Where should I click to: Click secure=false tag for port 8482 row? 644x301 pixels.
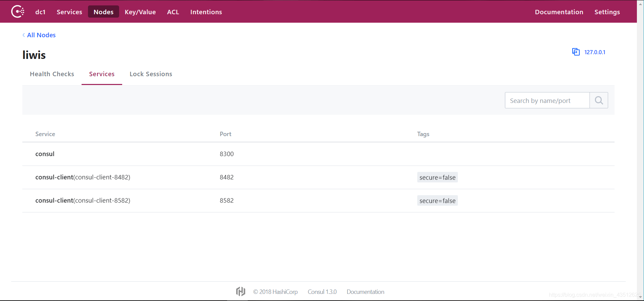pos(437,177)
